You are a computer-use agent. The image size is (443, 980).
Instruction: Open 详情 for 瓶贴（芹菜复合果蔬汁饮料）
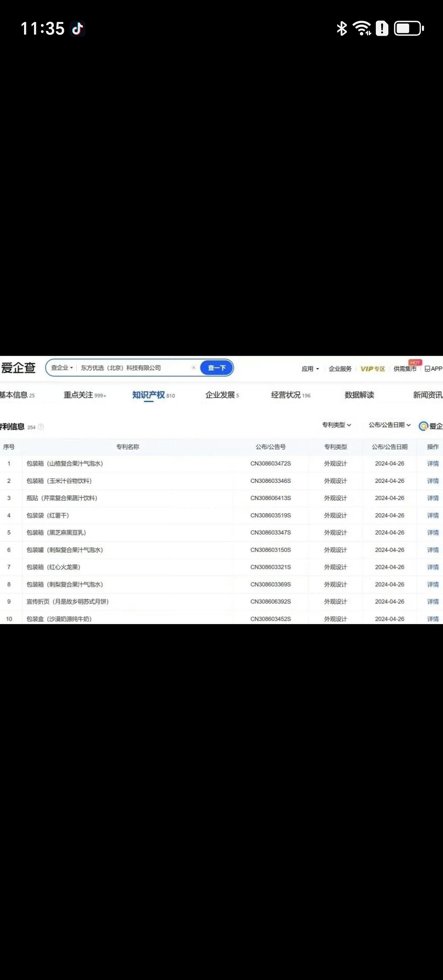pyautogui.click(x=433, y=498)
